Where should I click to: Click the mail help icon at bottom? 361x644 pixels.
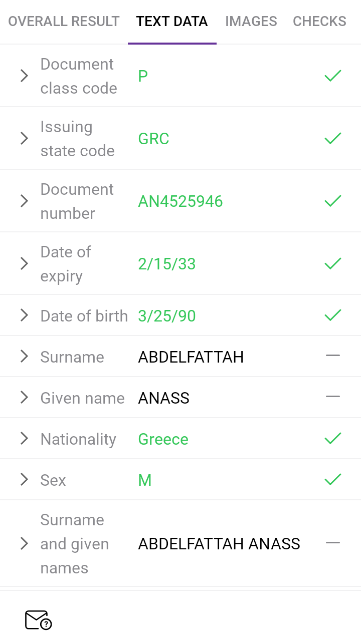(x=38, y=620)
